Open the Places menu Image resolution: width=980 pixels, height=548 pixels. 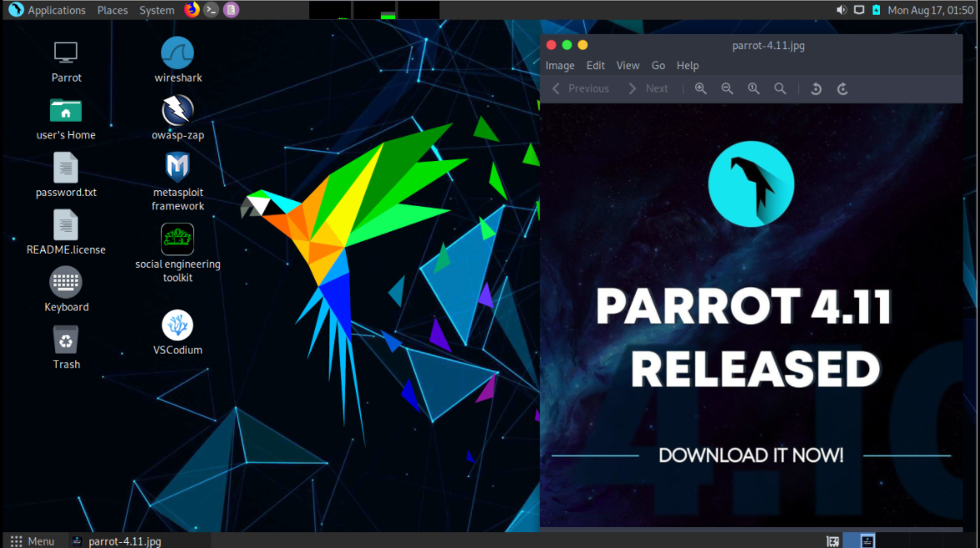point(112,10)
